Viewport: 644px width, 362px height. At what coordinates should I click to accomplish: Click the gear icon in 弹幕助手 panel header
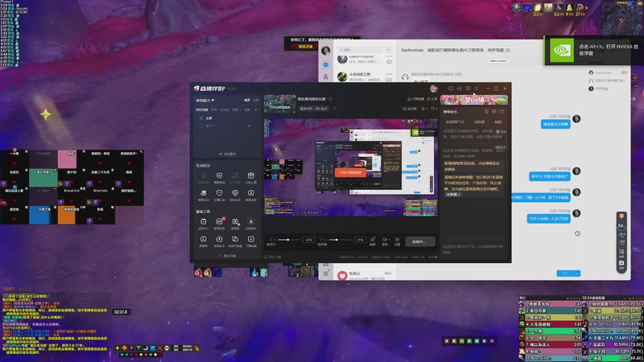[494, 111]
